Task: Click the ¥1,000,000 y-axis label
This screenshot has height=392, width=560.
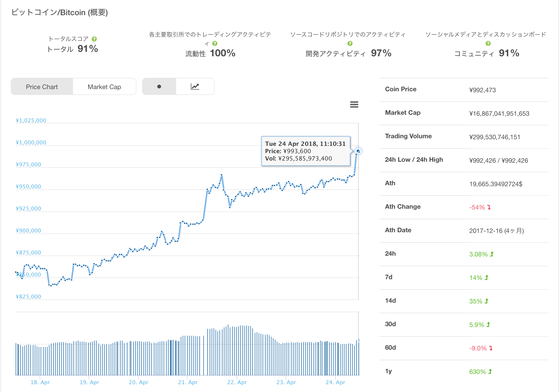Action: click(31, 142)
